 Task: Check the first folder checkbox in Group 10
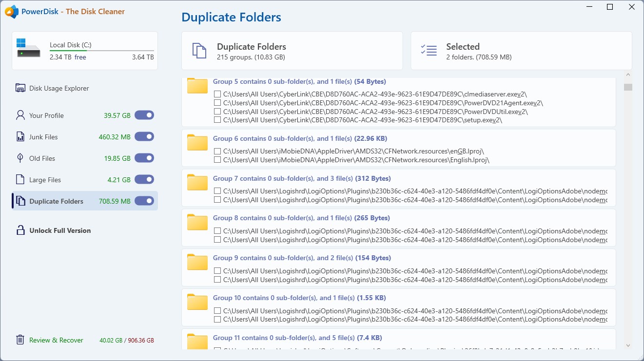click(217, 311)
